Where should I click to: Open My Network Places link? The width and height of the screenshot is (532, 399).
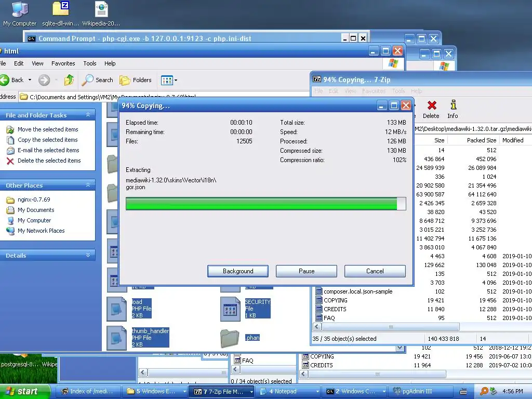pos(41,231)
